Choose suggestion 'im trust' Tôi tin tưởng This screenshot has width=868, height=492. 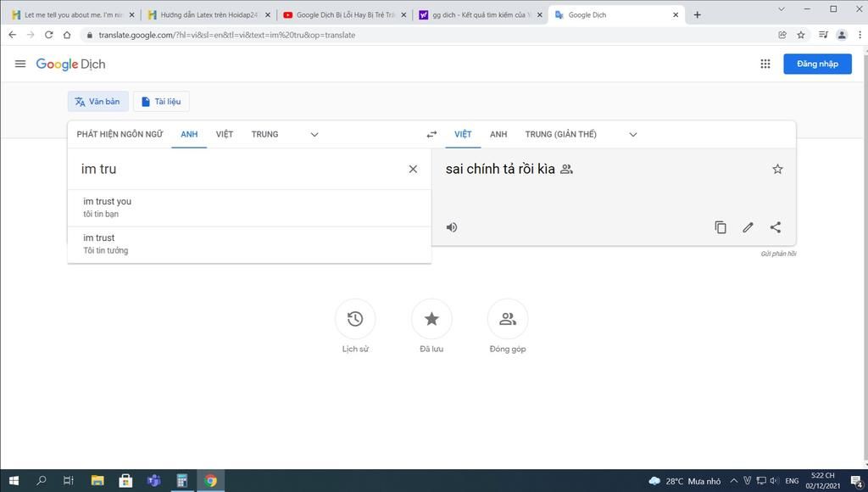[249, 244]
